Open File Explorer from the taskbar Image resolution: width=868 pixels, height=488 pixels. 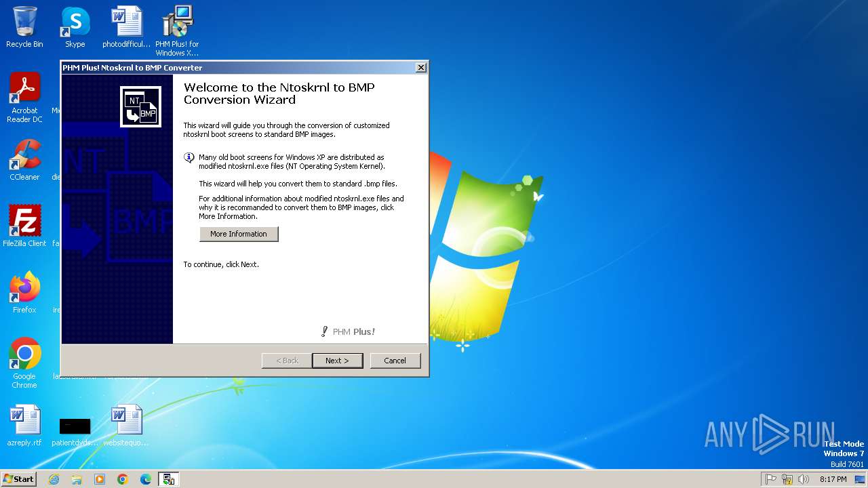[x=77, y=479]
